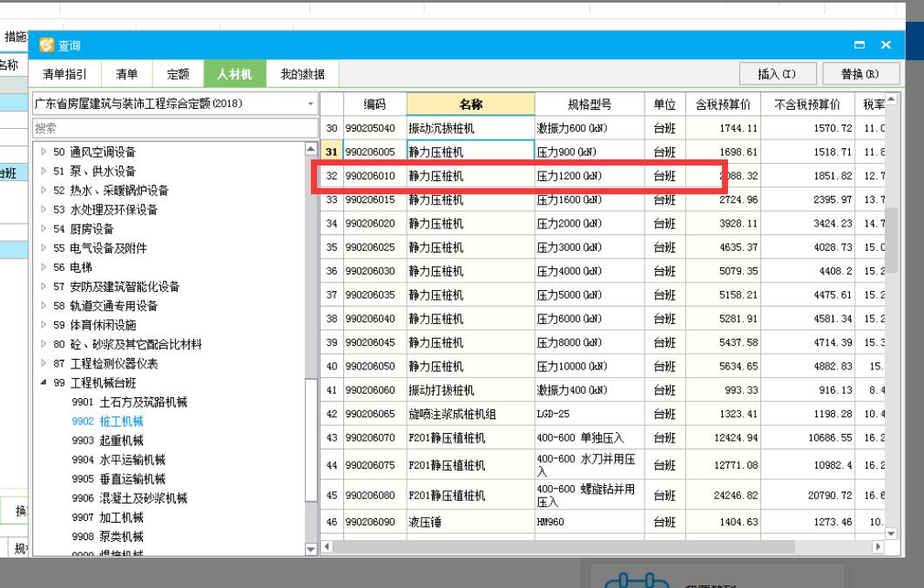Open the 定额 tab
Screen dimensions: 924x588
click(x=178, y=74)
